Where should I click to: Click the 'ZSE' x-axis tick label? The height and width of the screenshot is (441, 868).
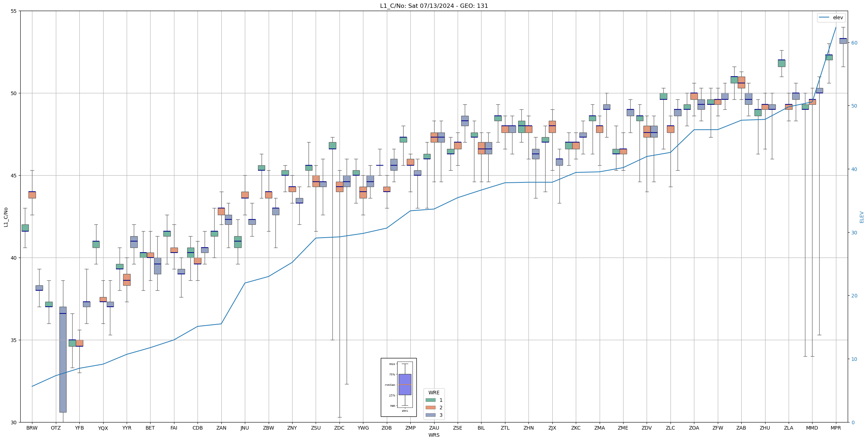point(458,428)
